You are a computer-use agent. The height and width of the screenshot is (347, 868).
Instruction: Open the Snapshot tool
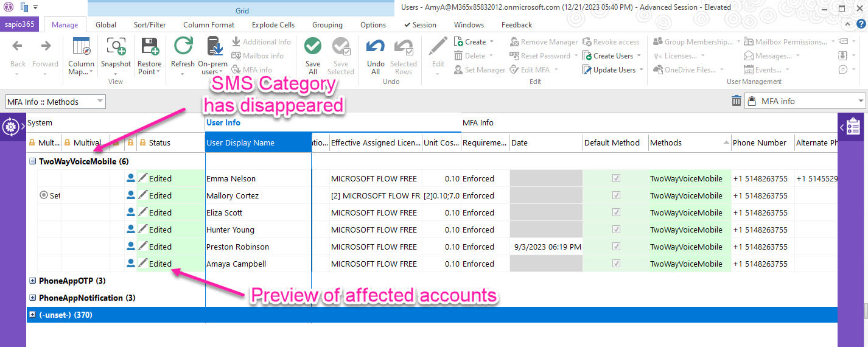tap(116, 47)
